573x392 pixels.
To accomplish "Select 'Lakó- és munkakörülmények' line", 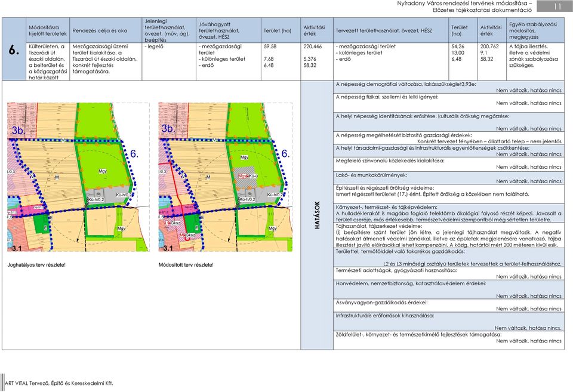I will pyautogui.click(x=371, y=175).
